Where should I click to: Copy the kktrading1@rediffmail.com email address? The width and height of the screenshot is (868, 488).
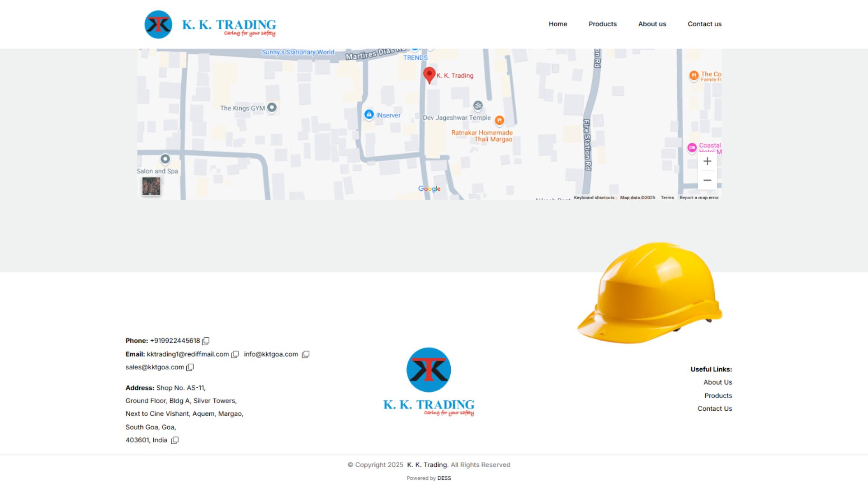tap(235, 354)
